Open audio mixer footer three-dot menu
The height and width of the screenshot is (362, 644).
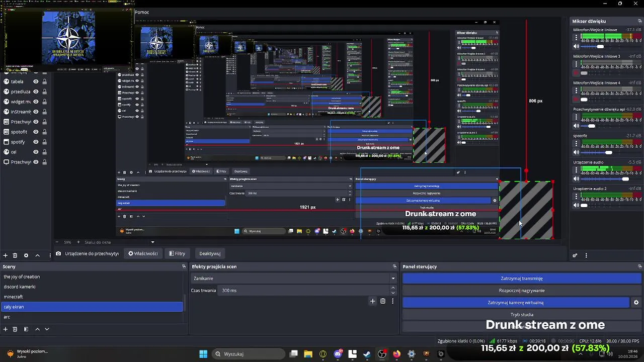[586, 255]
